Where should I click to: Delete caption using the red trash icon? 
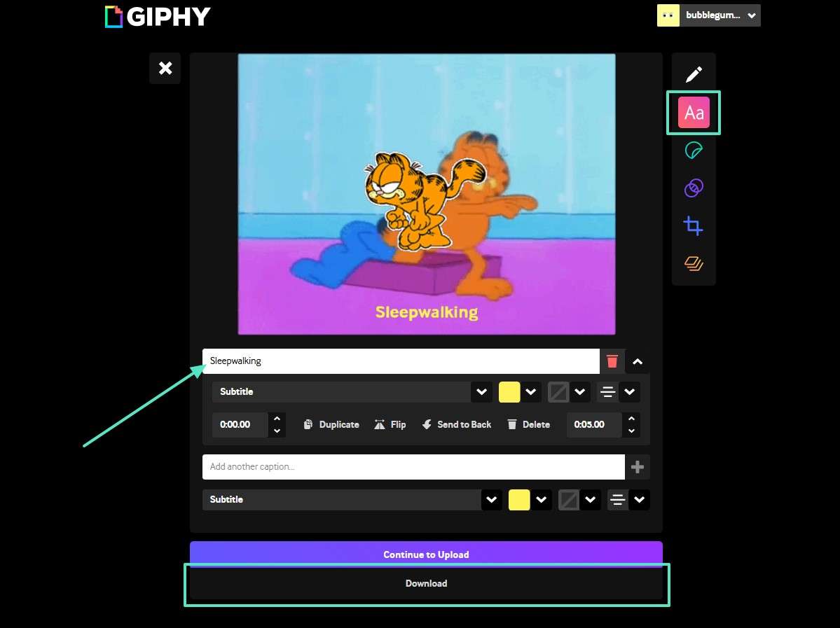tap(612, 361)
